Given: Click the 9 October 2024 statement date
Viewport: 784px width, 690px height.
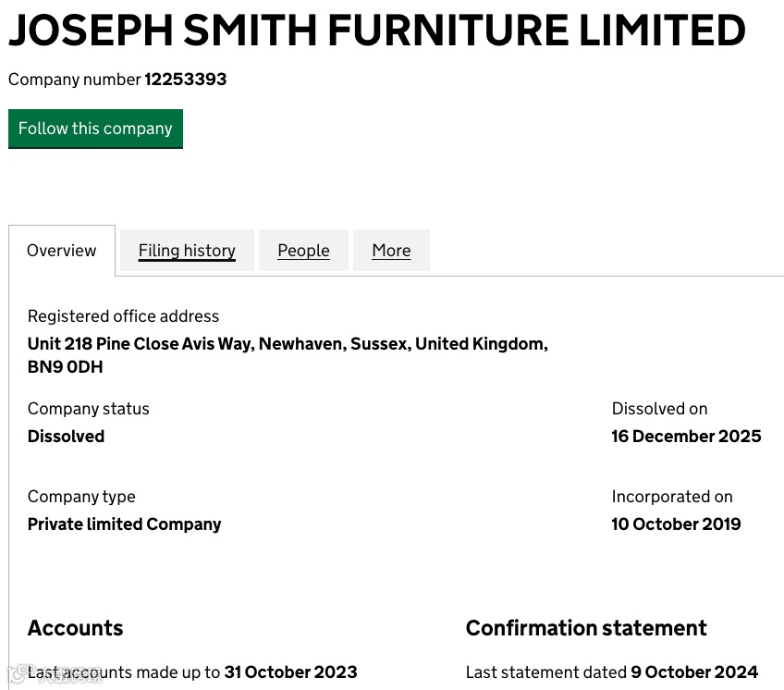Looking at the screenshot, I should (x=694, y=672).
